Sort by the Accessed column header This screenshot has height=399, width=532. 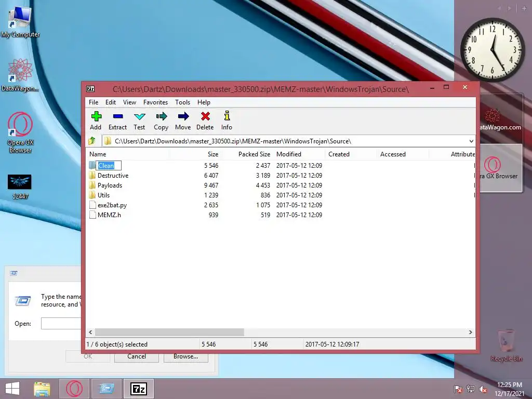(403, 154)
